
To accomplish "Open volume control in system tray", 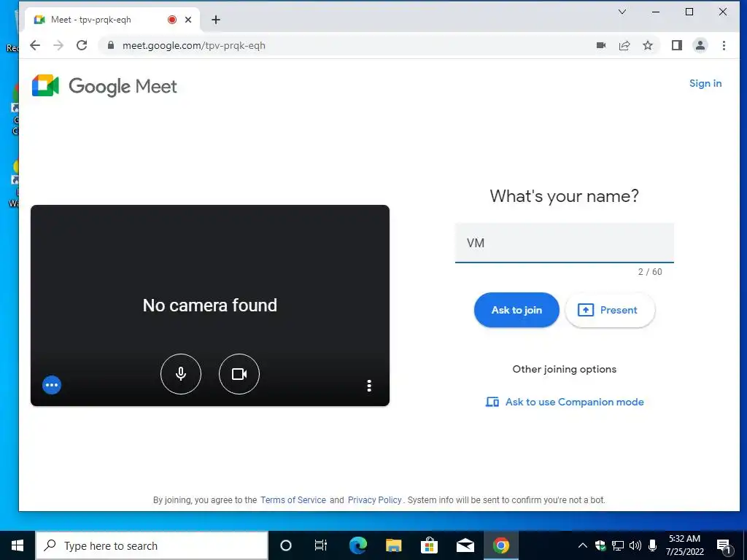I will (x=635, y=545).
